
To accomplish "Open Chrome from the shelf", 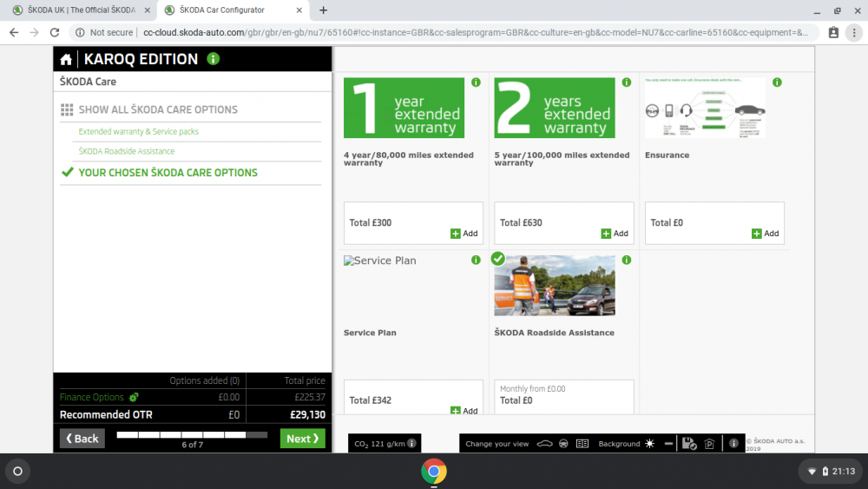I will coord(434,472).
